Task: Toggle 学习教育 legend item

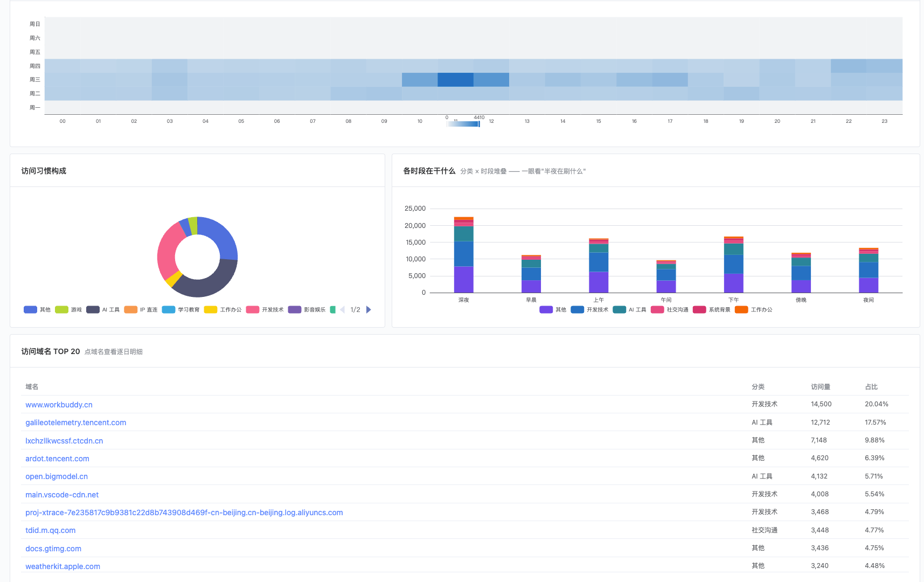Action: pos(180,310)
